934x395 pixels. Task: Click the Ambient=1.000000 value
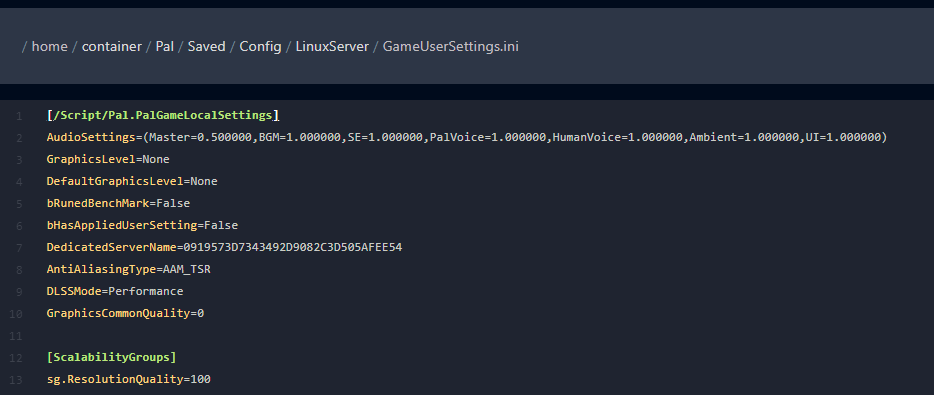click(744, 137)
